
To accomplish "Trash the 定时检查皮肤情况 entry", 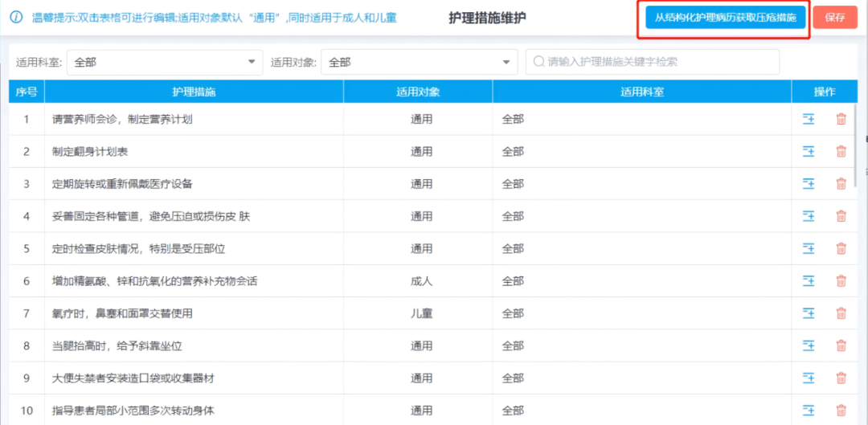I will pos(841,248).
